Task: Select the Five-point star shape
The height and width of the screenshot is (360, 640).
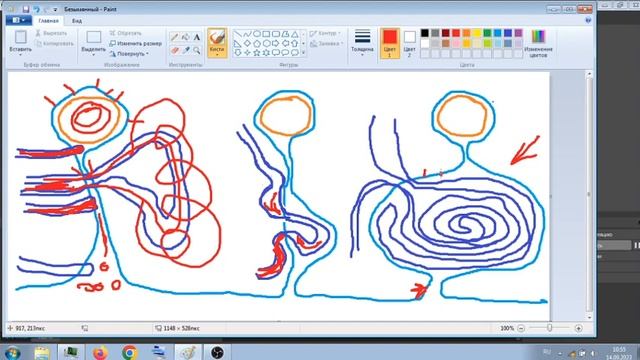Action: [257, 53]
